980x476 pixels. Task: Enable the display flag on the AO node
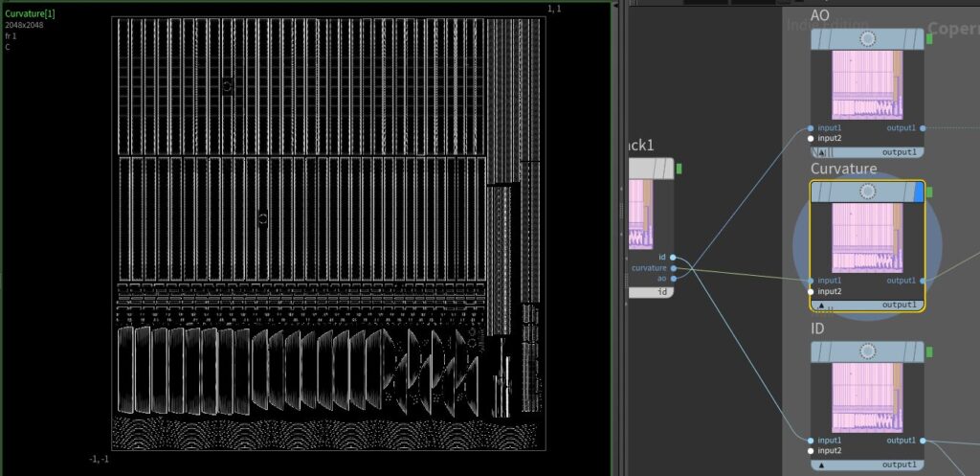[919, 38]
